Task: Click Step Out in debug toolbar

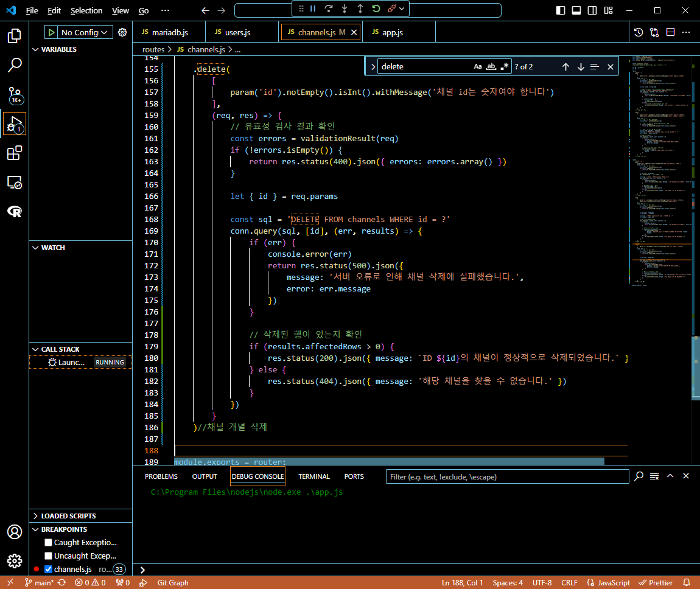Action: (360, 9)
